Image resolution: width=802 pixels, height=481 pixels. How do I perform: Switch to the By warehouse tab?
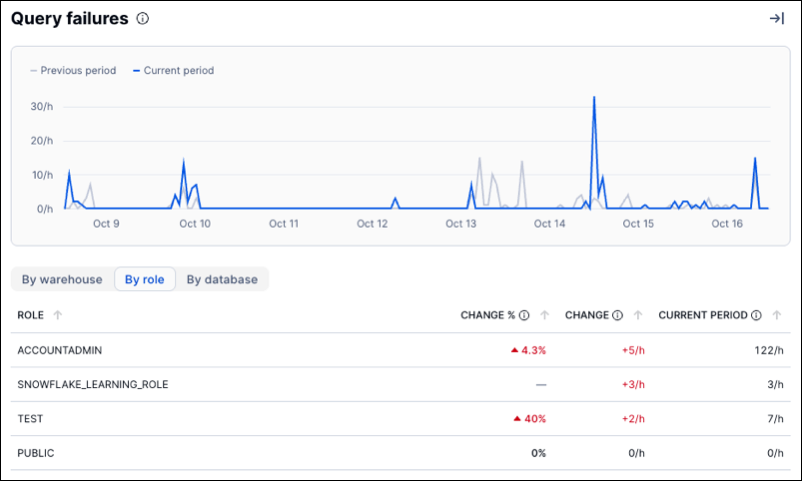pyautogui.click(x=62, y=280)
